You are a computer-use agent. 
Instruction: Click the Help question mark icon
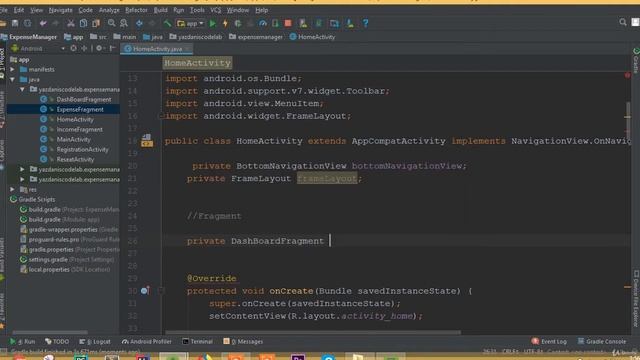click(x=365, y=23)
